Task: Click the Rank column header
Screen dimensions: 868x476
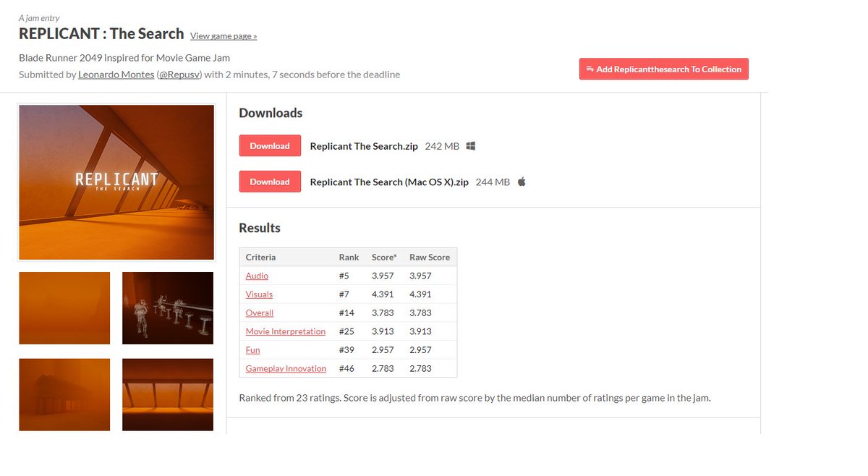Action: pos(349,257)
